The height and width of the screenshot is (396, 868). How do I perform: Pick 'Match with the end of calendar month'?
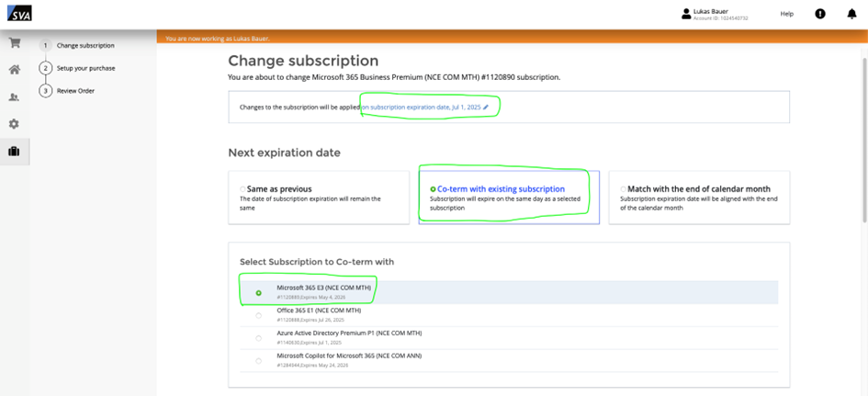click(x=623, y=189)
